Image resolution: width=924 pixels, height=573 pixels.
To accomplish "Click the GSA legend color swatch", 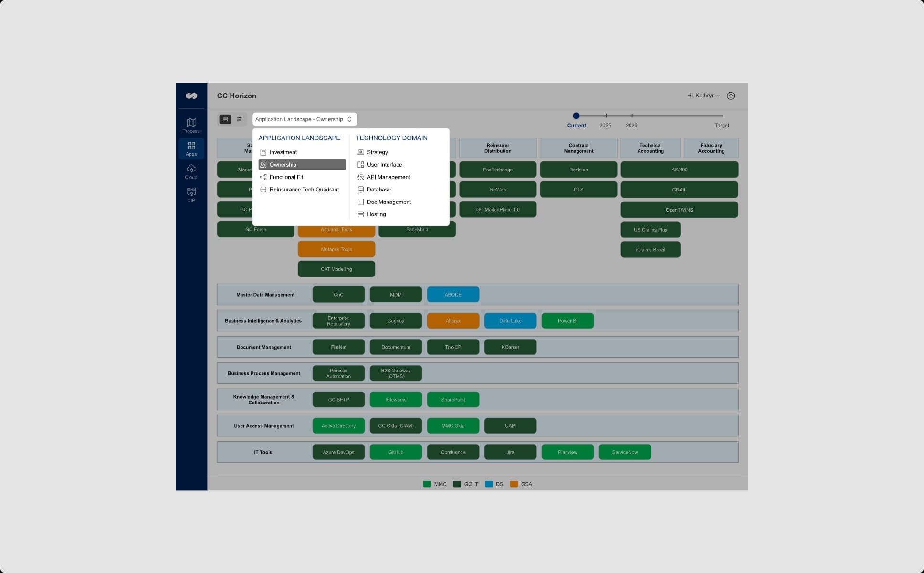I will coord(514,484).
